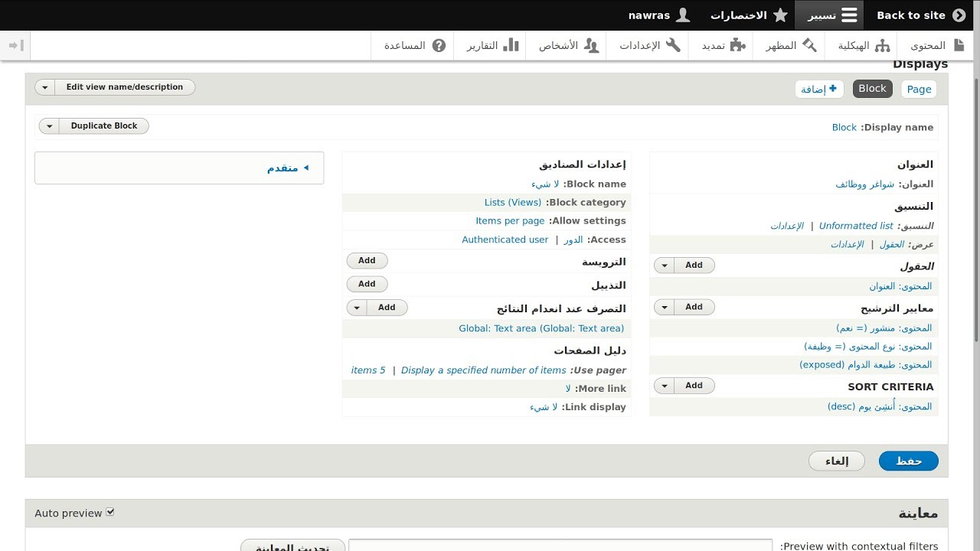Open Access الدور link
980x551 pixels.
coord(573,240)
